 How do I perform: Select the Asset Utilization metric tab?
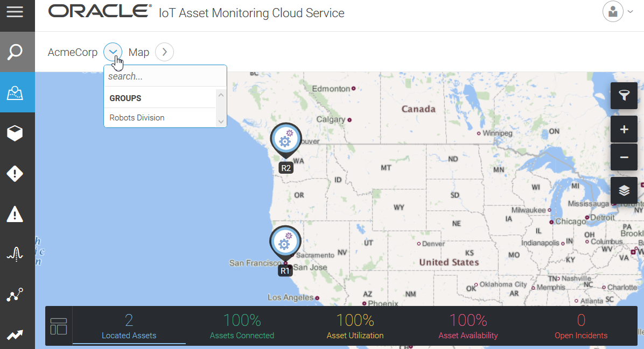tap(355, 326)
